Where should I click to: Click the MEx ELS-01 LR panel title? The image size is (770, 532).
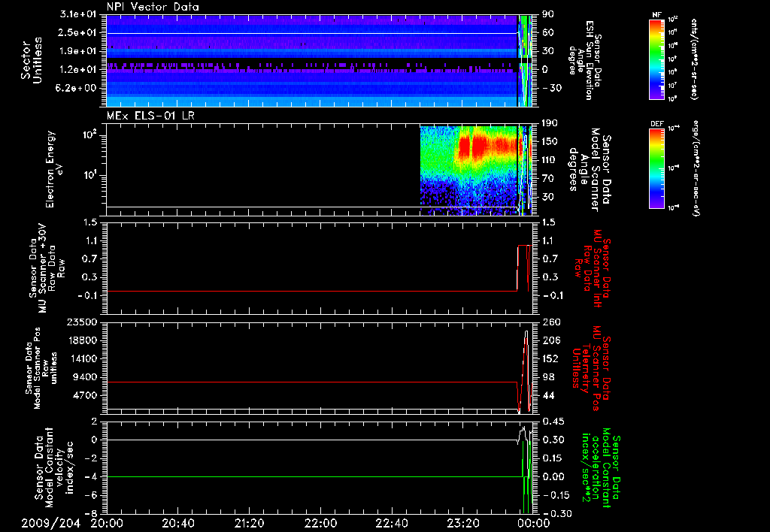(x=150, y=116)
